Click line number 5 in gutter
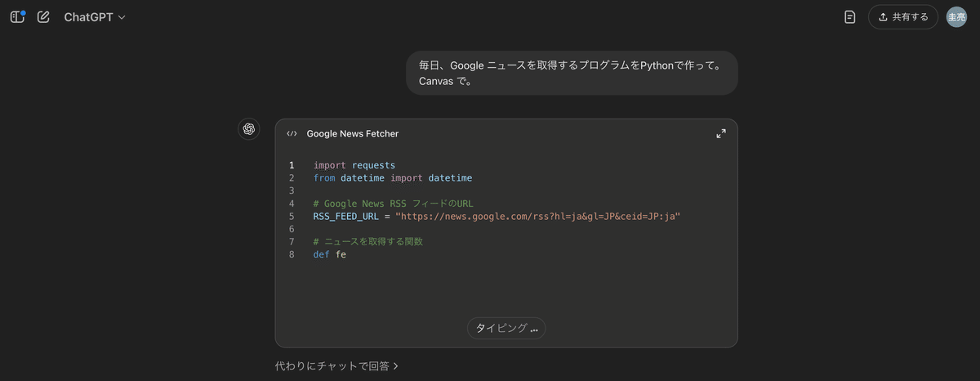Image resolution: width=980 pixels, height=381 pixels. click(292, 217)
